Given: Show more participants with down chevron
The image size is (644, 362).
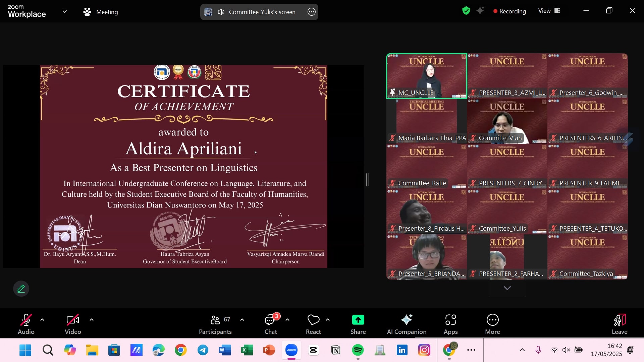Looking at the screenshot, I should 507,288.
